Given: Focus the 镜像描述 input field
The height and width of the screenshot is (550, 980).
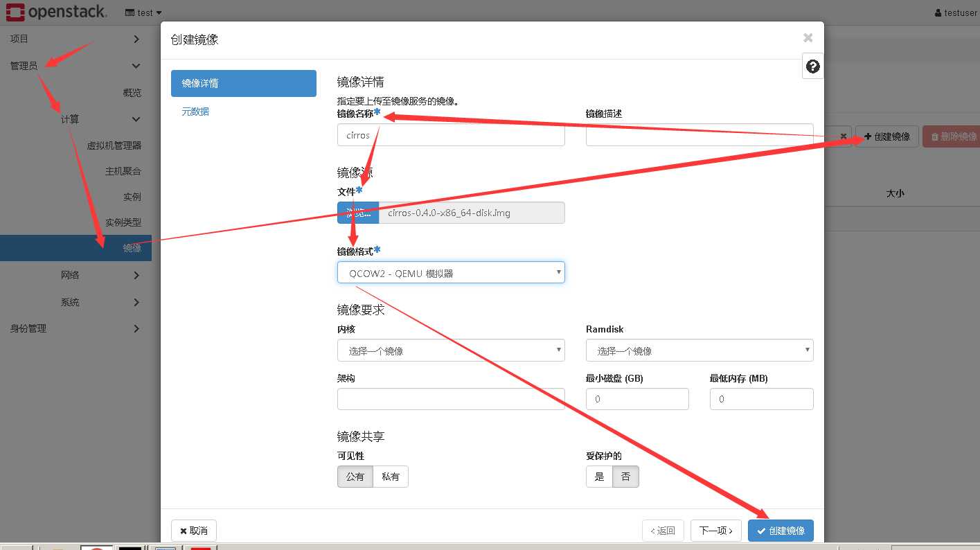Looking at the screenshot, I should click(x=700, y=135).
